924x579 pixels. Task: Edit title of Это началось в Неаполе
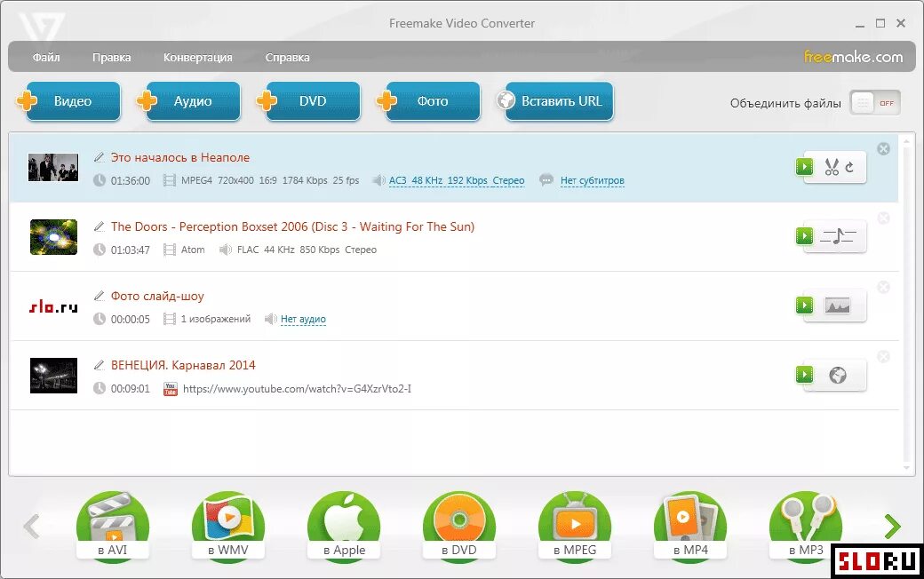[x=99, y=157]
